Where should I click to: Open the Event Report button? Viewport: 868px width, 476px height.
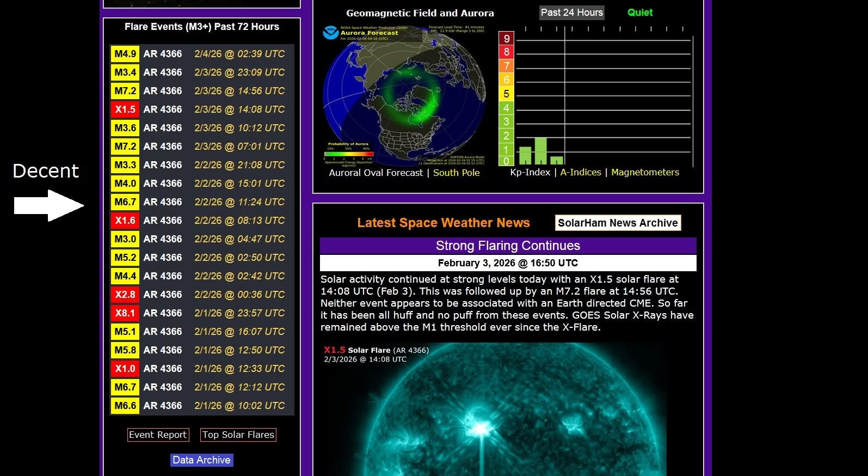point(158,435)
